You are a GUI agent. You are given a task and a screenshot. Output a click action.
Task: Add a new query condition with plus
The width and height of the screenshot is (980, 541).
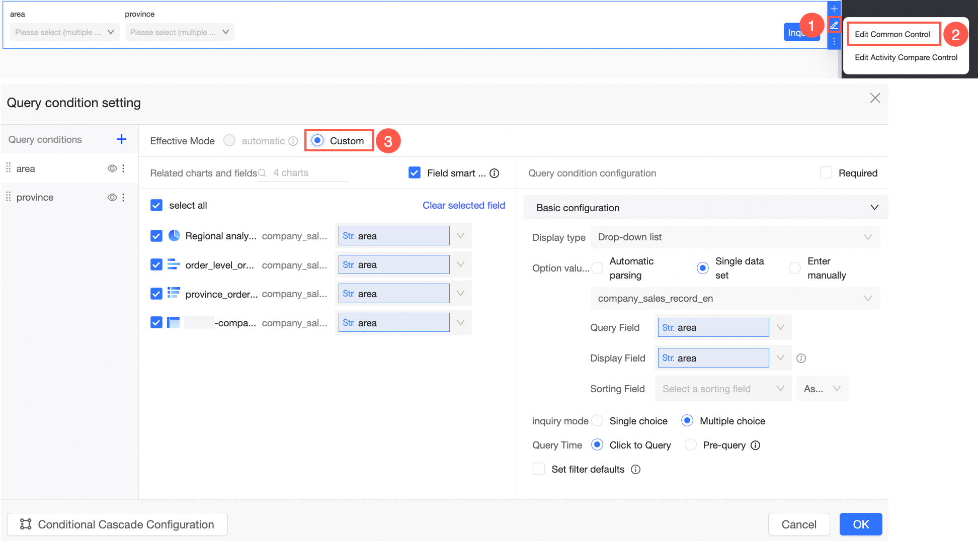121,139
